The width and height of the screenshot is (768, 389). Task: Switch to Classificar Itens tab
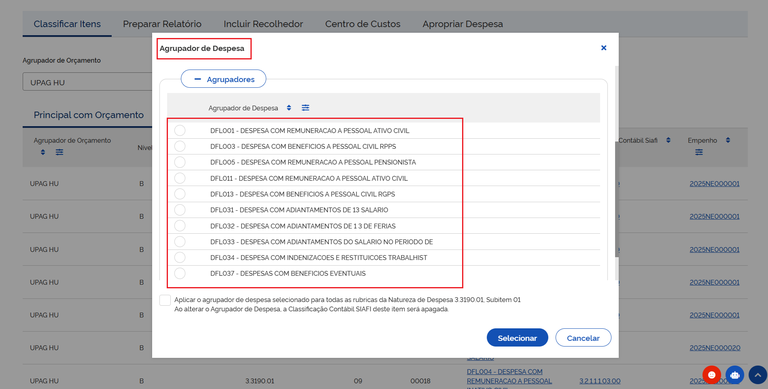point(67,24)
